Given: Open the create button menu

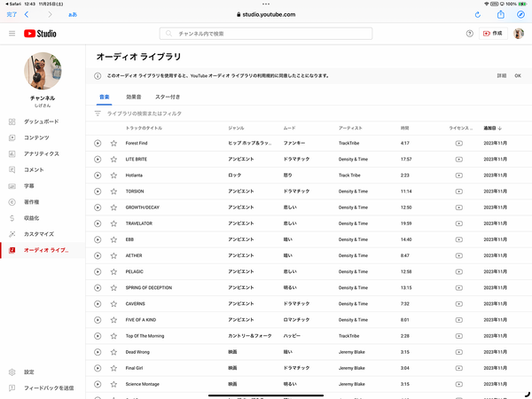Looking at the screenshot, I should (x=492, y=34).
